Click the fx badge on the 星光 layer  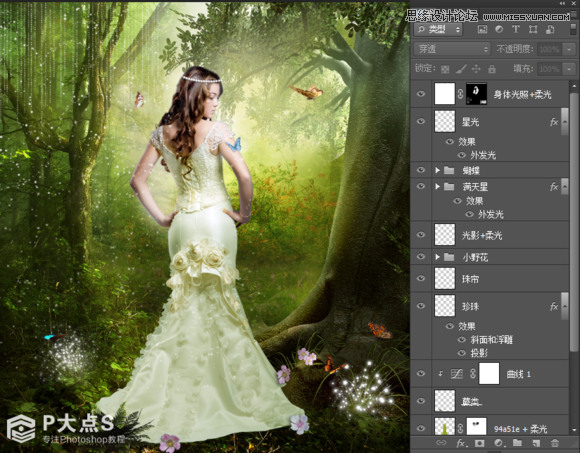pos(554,122)
